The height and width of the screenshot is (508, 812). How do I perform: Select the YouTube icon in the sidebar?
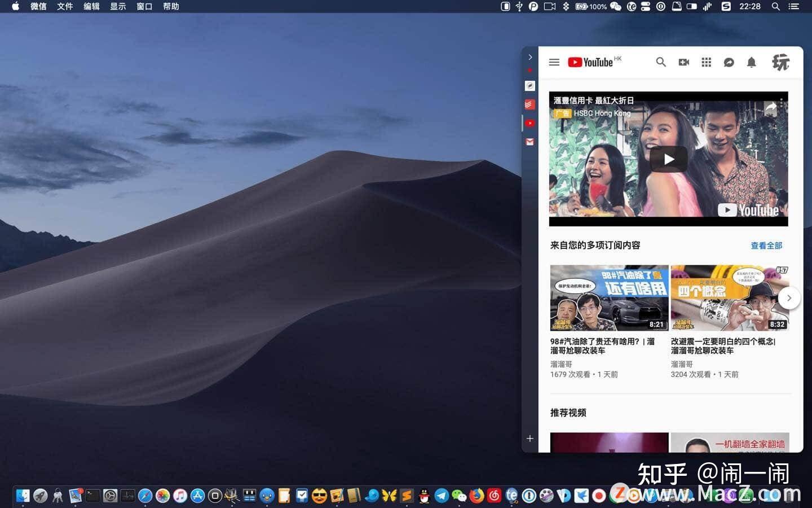(x=529, y=122)
